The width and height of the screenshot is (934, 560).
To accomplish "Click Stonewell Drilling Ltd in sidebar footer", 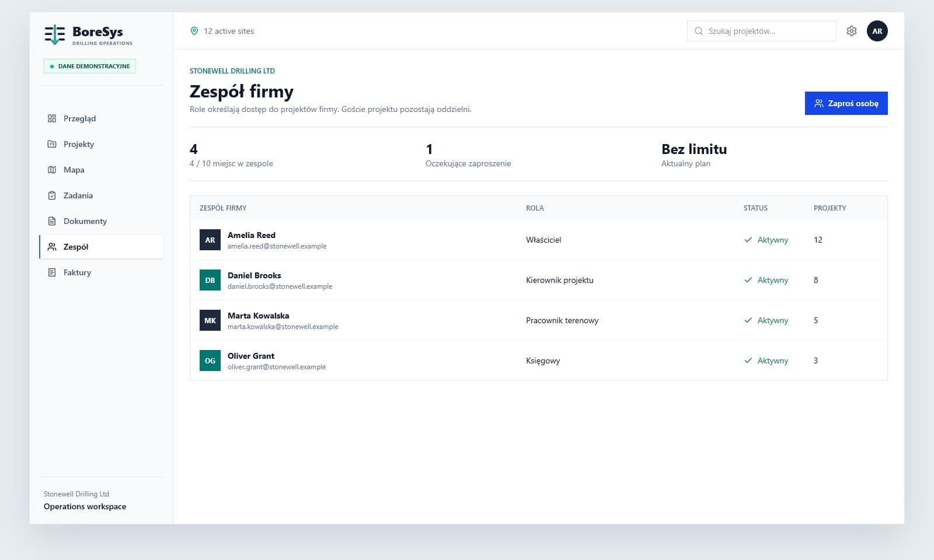I will (76, 494).
